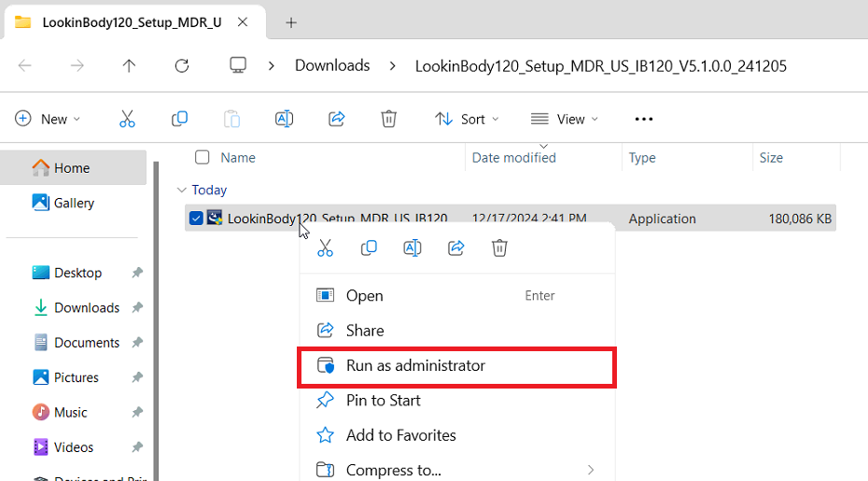Screen dimensions: 868x481
Task: Click the Share icon in the toolbar
Action: (337, 119)
